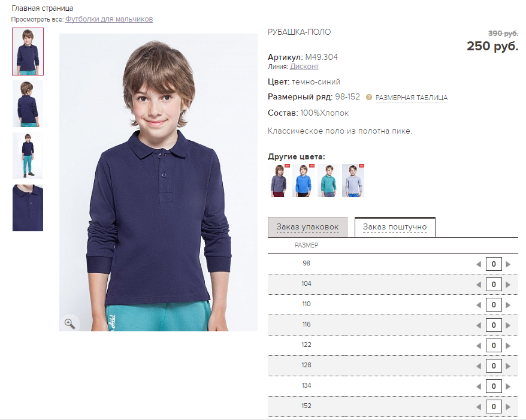Click the quantity field for size 122

click(x=493, y=346)
